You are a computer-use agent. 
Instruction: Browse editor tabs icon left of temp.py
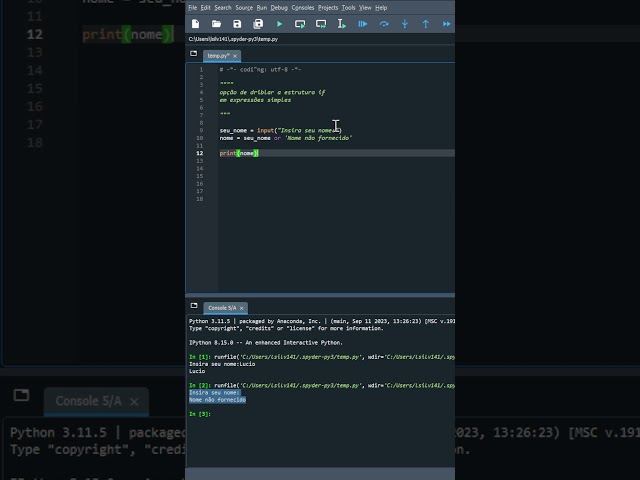193,53
